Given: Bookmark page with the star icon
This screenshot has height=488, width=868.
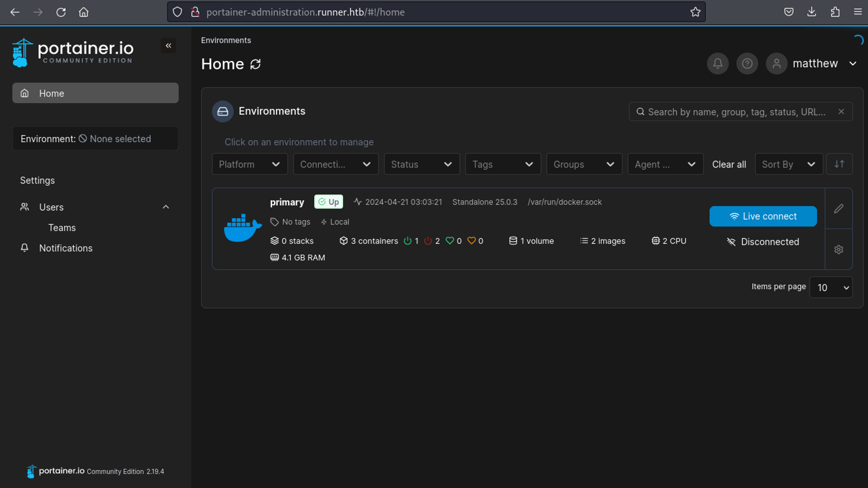Looking at the screenshot, I should [695, 12].
